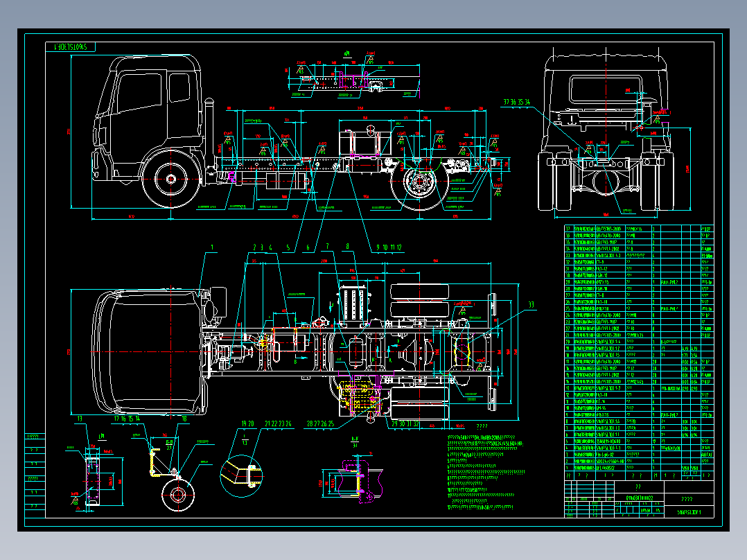
Task: Click the callout group "37 36 35 34"
Action: (x=517, y=103)
